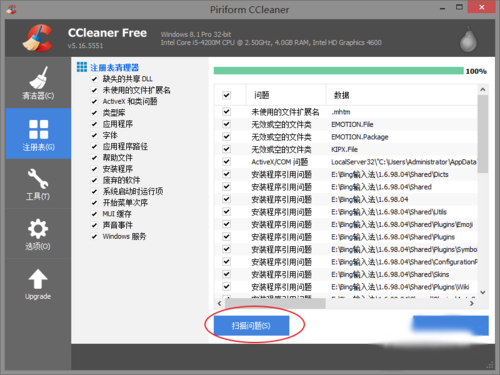
Task: Toggle the 安装程序 checkbox
Action: point(94,169)
